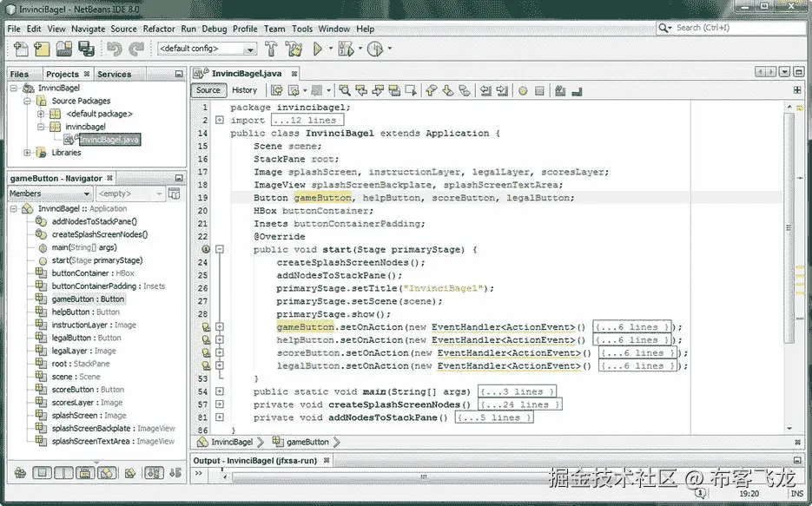
Task: Build project with the hammer icon
Action: (x=271, y=49)
